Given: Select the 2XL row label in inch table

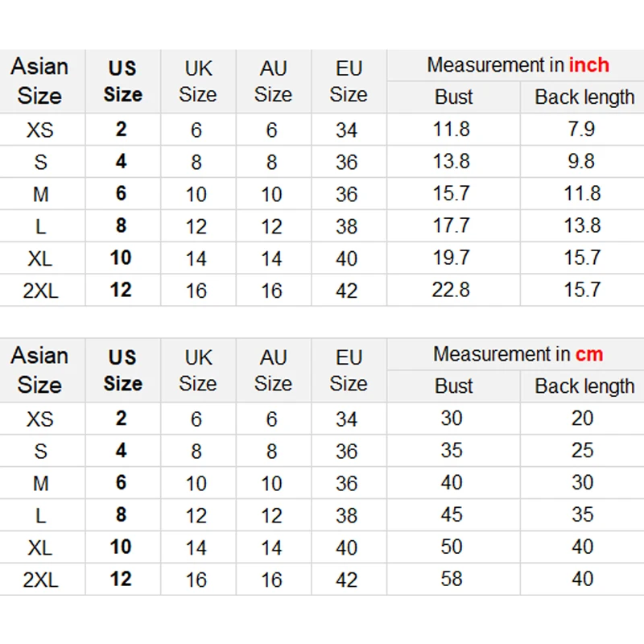Looking at the screenshot, I should click(40, 291).
